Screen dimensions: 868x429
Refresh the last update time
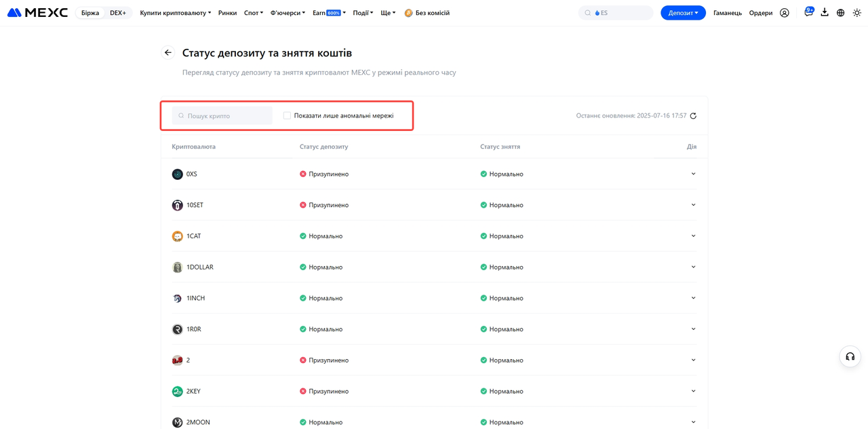coord(693,116)
